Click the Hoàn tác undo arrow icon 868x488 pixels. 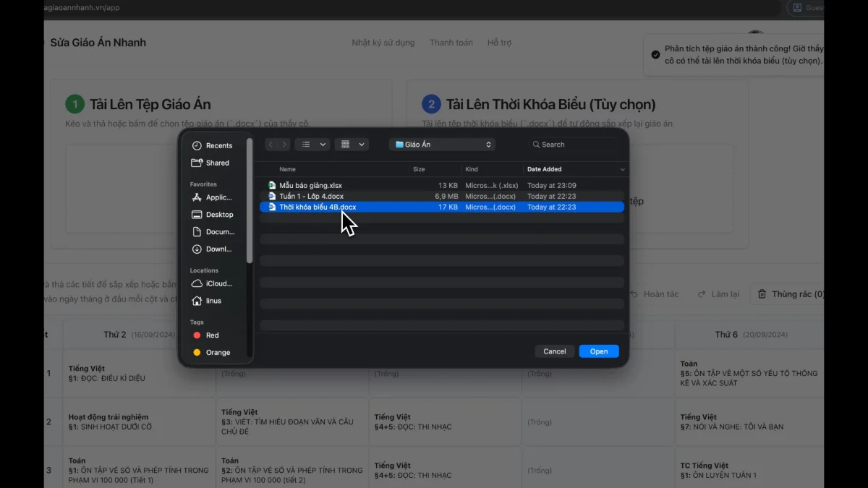634,294
